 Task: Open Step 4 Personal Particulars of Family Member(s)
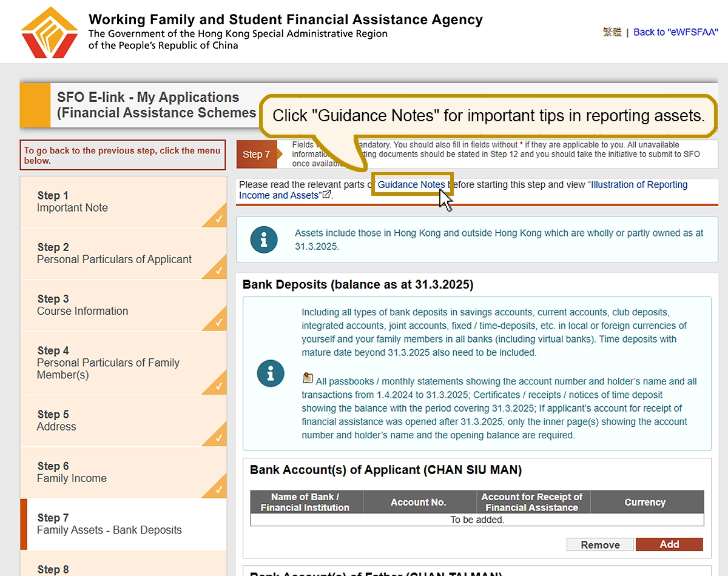click(108, 363)
